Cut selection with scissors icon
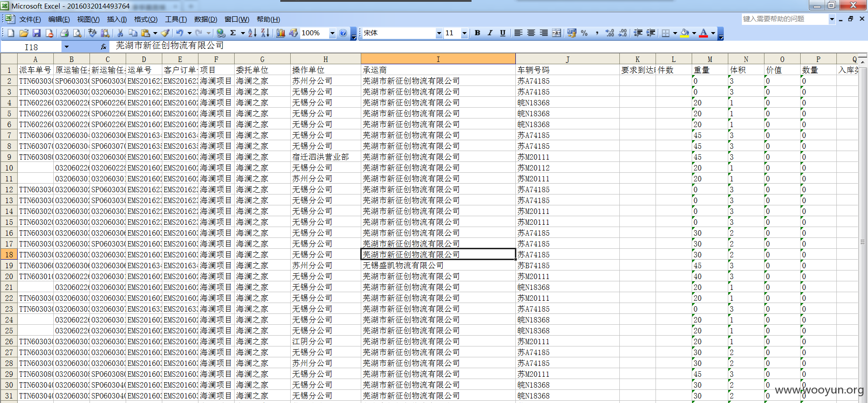This screenshot has width=868, height=403. (120, 33)
